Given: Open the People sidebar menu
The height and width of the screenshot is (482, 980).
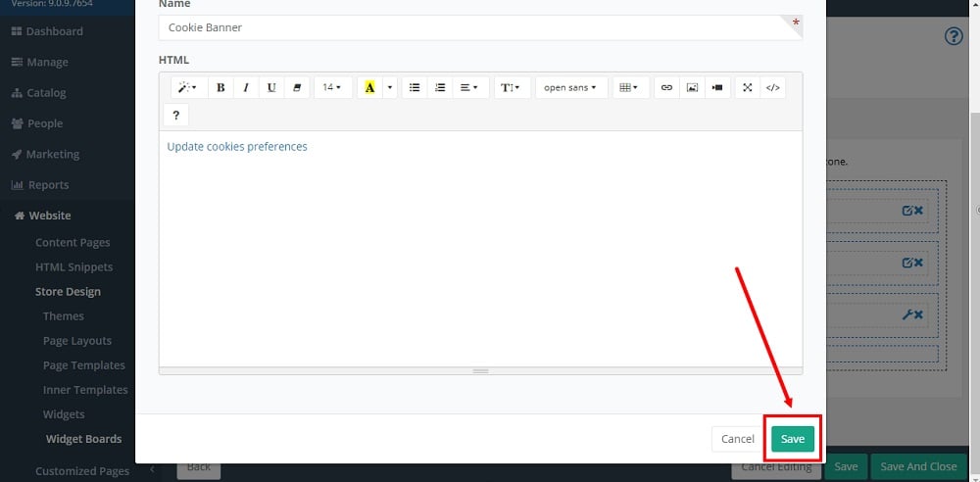Looking at the screenshot, I should pos(45,123).
